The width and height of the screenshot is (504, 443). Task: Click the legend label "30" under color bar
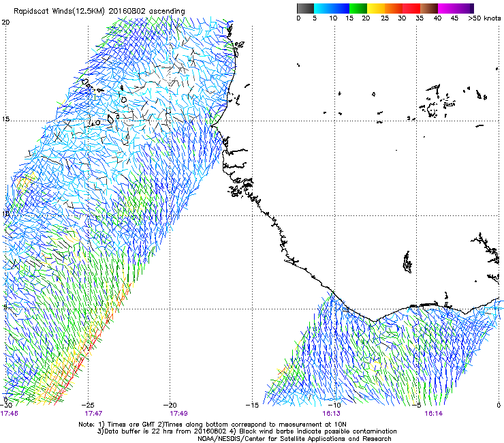[402, 18]
